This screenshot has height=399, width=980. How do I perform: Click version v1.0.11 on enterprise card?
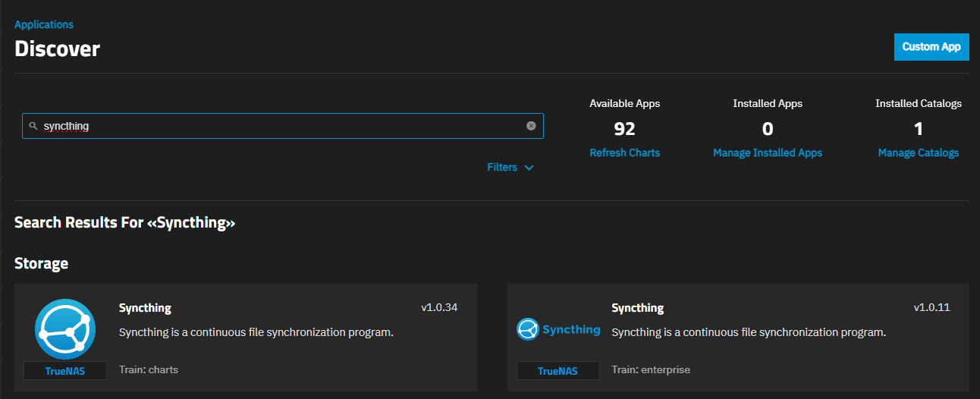click(932, 307)
